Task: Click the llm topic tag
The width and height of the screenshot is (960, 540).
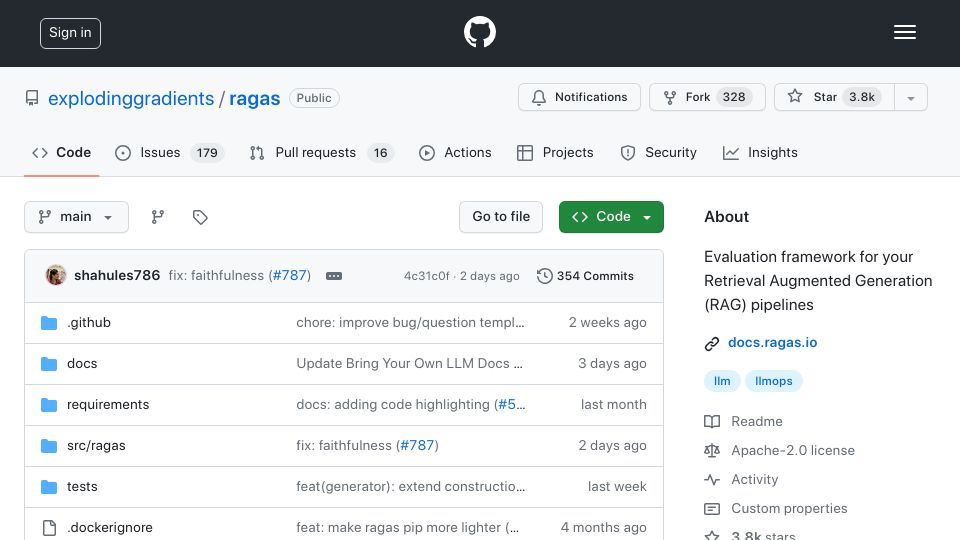Action: coord(722,381)
